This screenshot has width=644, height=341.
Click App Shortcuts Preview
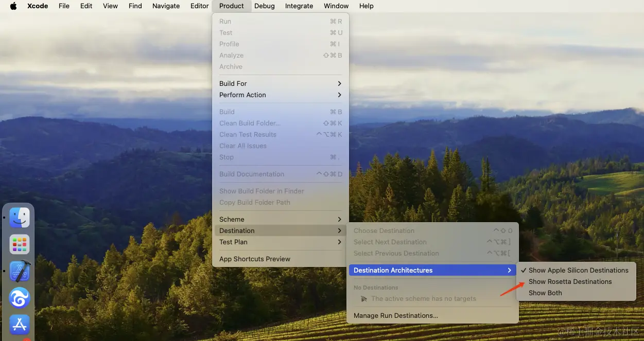[255, 259]
